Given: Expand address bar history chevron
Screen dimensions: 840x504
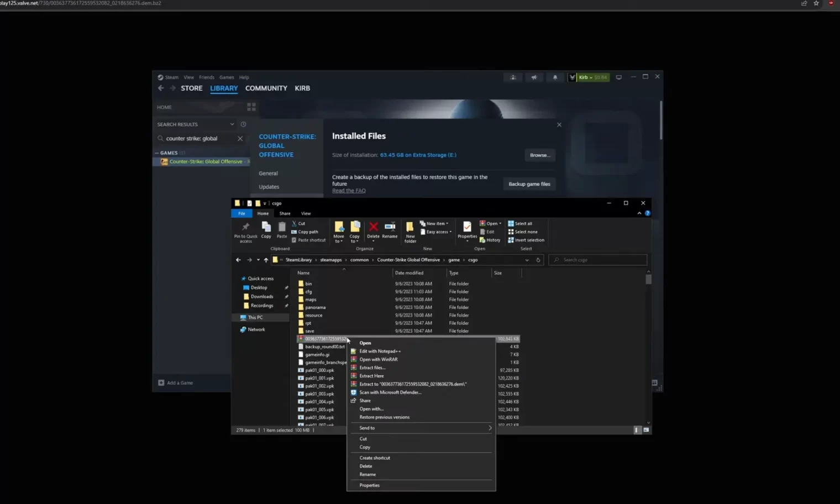Looking at the screenshot, I should click(527, 260).
